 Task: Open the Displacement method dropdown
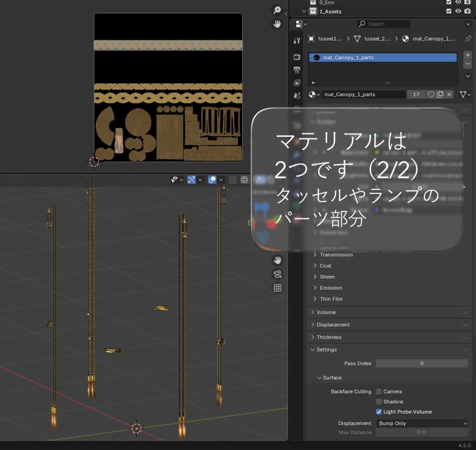pyautogui.click(x=422, y=424)
